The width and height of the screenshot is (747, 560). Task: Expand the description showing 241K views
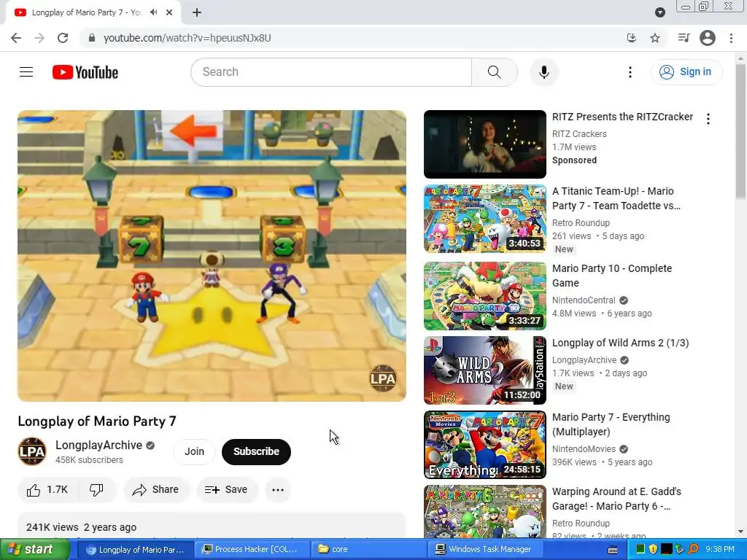click(212, 526)
